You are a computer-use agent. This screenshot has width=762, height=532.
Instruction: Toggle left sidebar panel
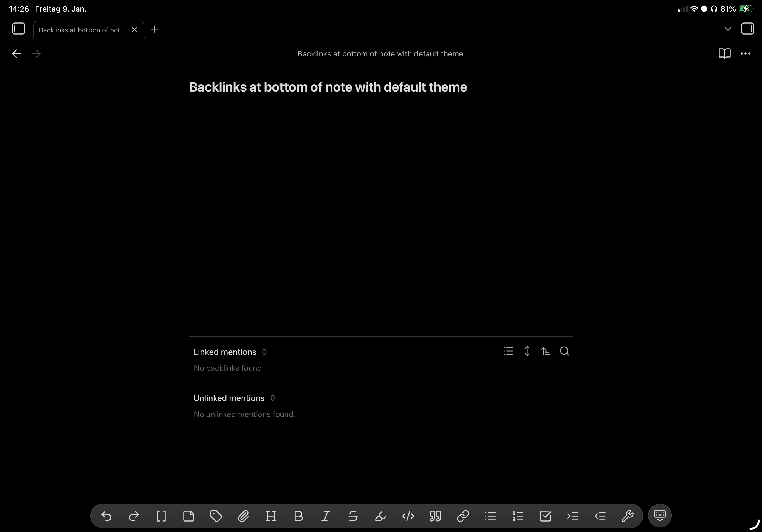(x=19, y=29)
